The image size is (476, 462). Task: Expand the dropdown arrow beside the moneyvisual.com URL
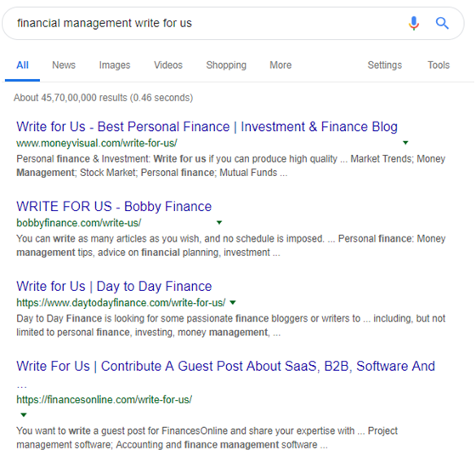pyautogui.click(x=405, y=143)
